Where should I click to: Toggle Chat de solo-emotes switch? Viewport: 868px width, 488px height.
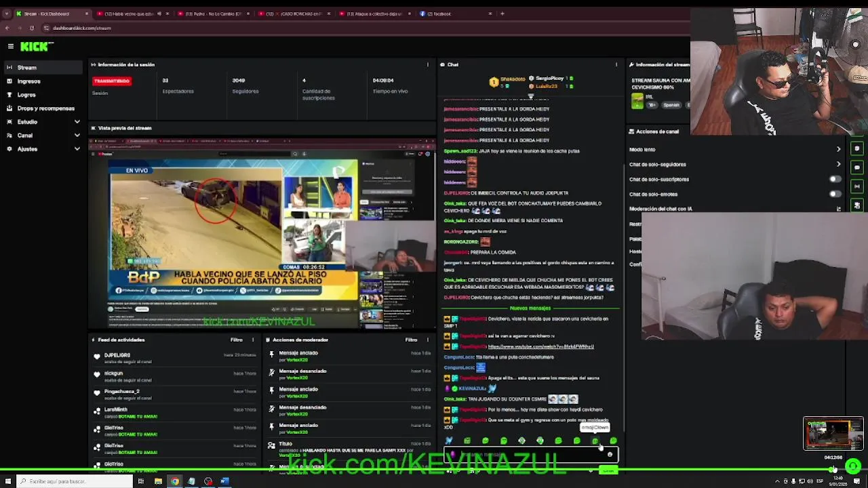[x=835, y=194]
